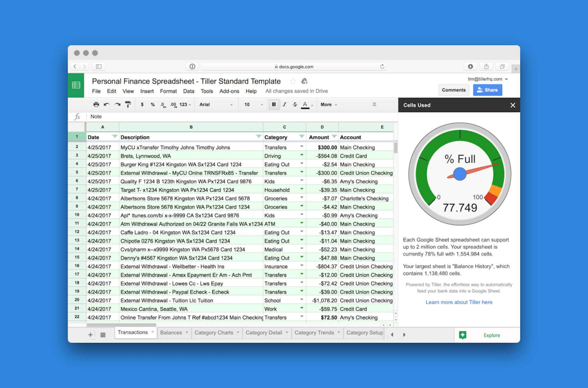588x388 pixels.
Task: Click the blue Share button
Action: click(487, 90)
